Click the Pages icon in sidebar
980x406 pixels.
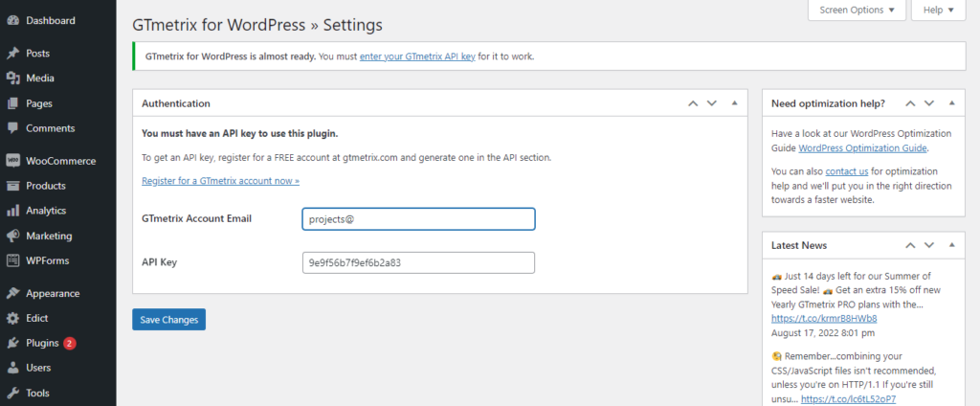point(12,103)
